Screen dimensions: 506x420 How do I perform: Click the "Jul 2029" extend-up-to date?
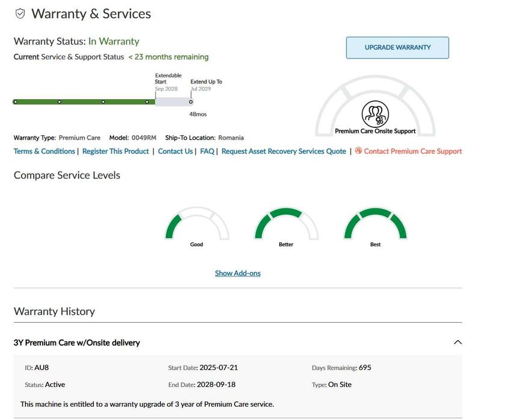[201, 89]
